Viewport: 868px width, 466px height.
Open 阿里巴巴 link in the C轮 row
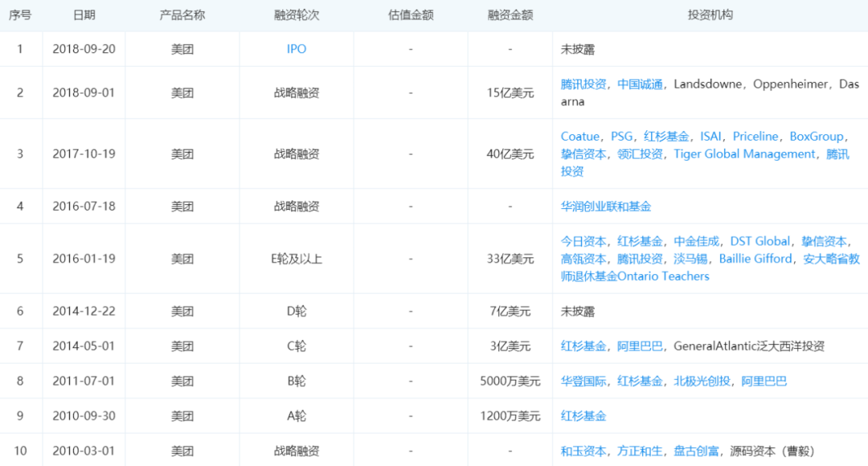tap(640, 346)
